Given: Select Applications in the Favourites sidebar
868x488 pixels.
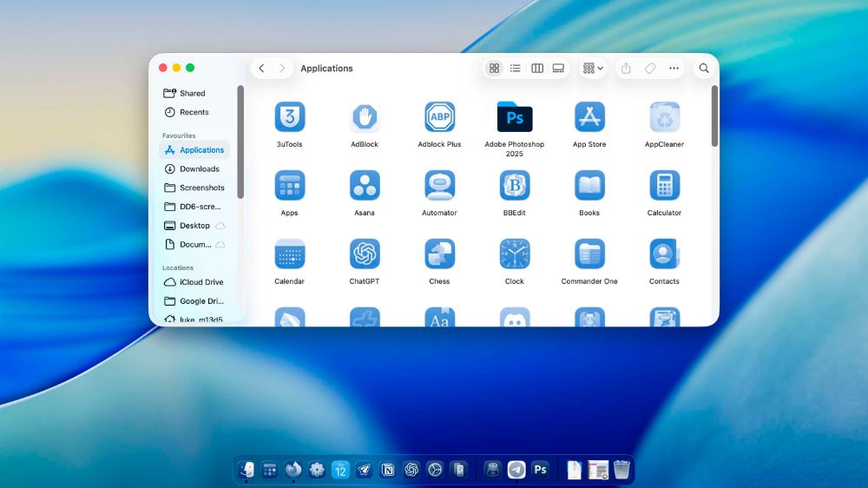Looking at the screenshot, I should (194, 150).
